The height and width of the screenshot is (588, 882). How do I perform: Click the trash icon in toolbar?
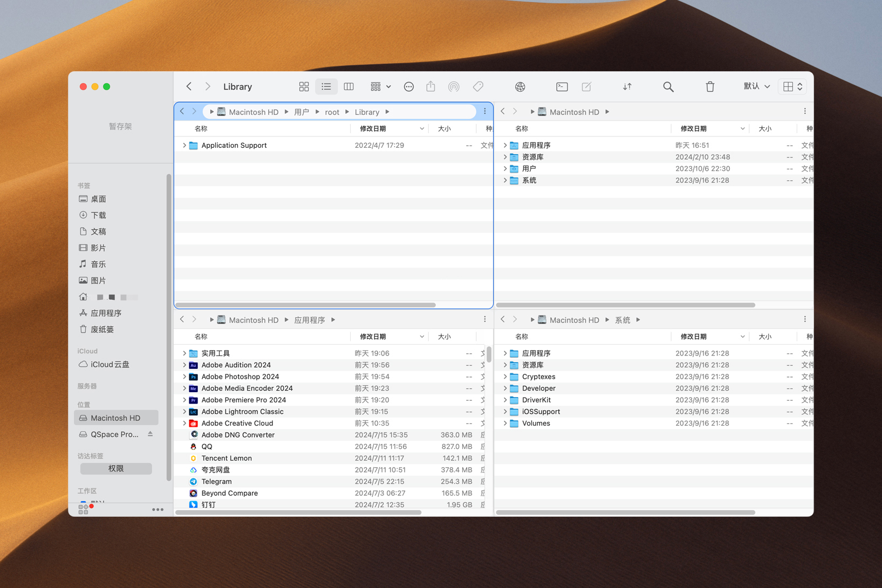(710, 87)
